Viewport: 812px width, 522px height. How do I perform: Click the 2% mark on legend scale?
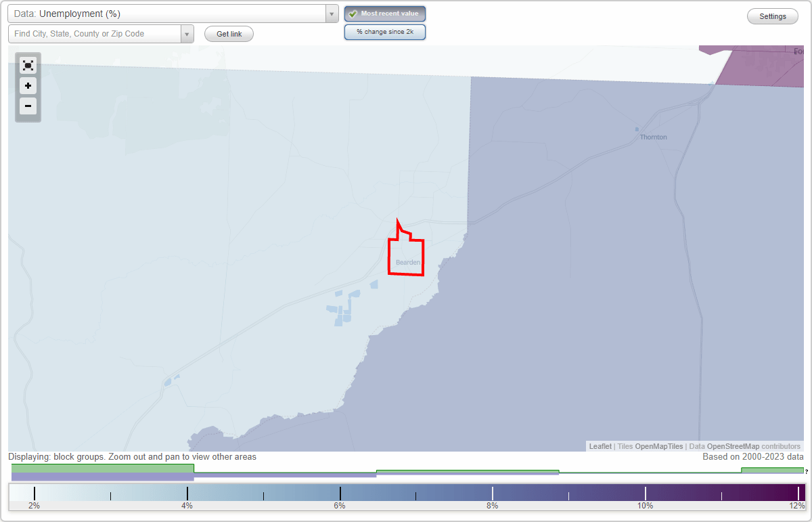click(x=34, y=506)
